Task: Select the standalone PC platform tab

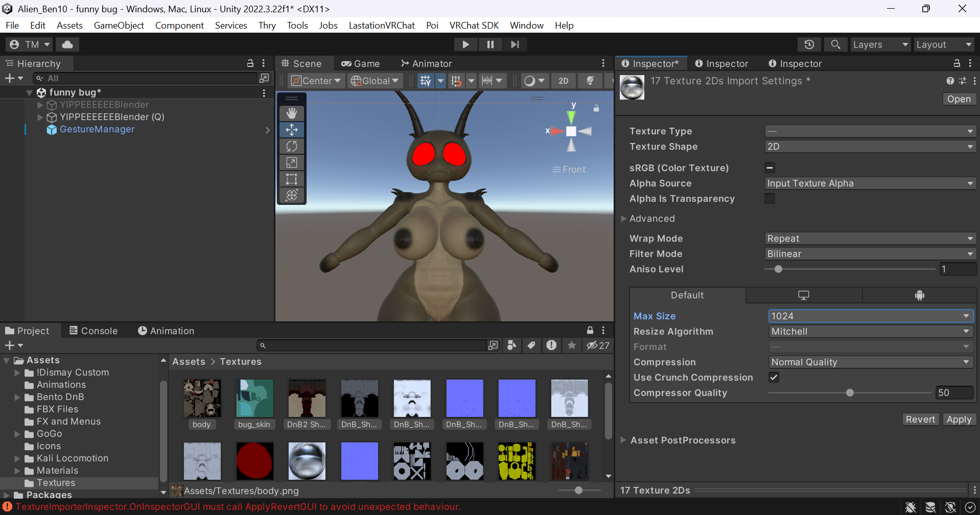Action: [804, 295]
